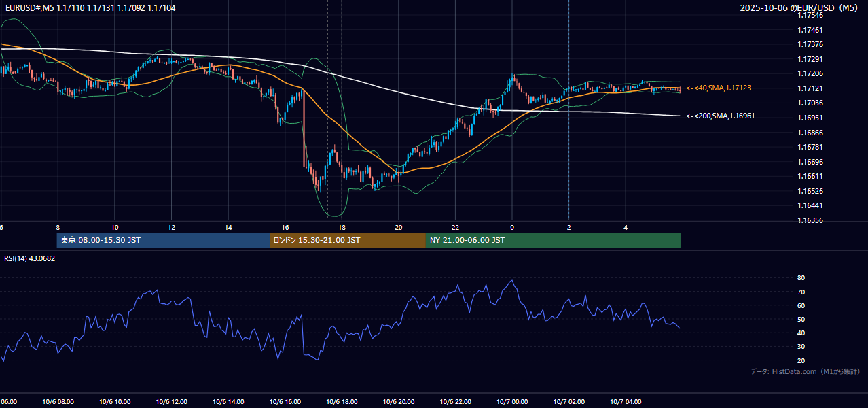The width and height of the screenshot is (868, 408).
Task: Click the hour 8 tick under the price chart
Action: coord(58,228)
